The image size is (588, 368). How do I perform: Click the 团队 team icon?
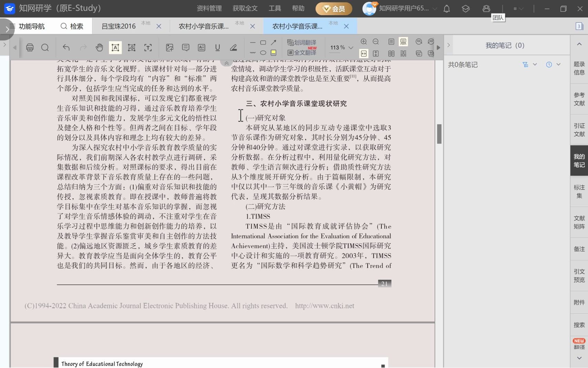pos(486,9)
